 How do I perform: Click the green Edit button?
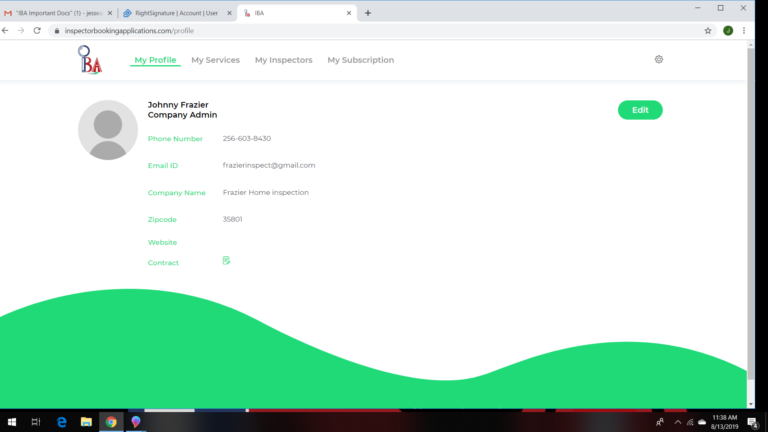(x=640, y=110)
